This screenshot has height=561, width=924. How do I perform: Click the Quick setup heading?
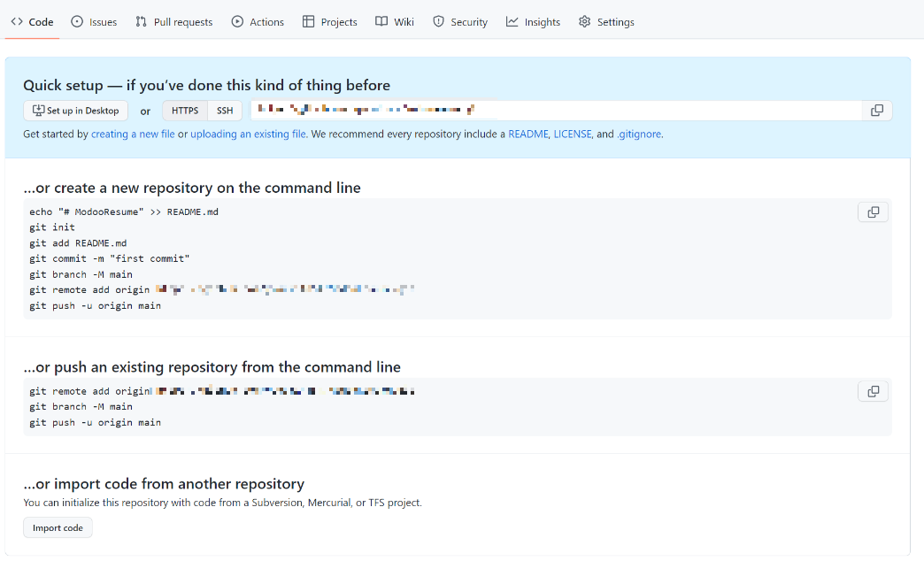(x=206, y=86)
